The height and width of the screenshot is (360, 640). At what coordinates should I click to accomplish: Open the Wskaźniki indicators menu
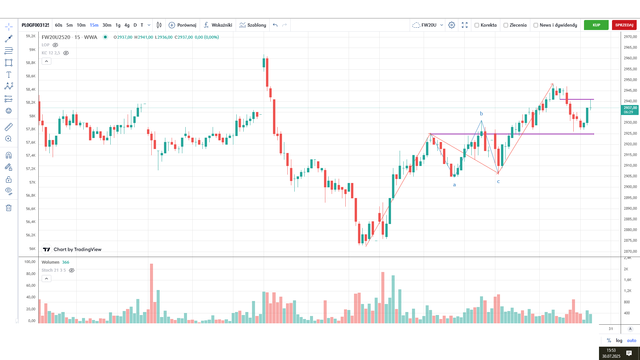pyautogui.click(x=218, y=25)
